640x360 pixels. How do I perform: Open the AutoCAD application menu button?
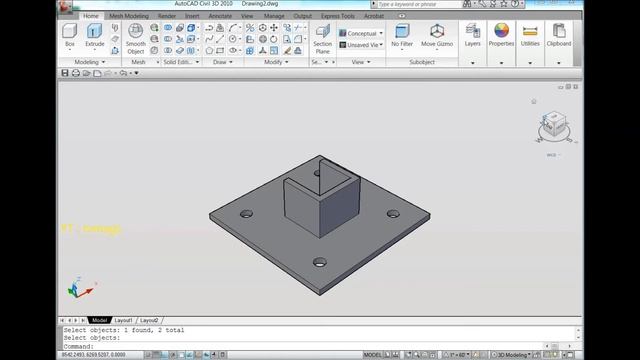point(65,6)
